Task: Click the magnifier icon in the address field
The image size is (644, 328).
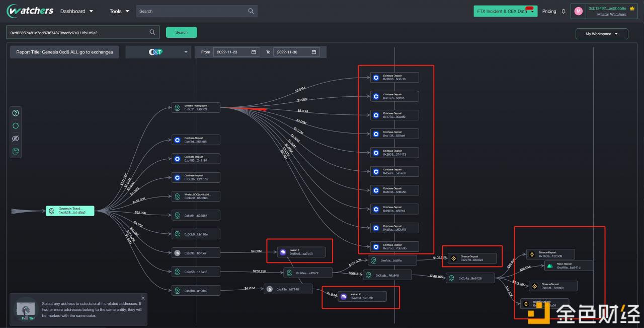Action: click(152, 32)
